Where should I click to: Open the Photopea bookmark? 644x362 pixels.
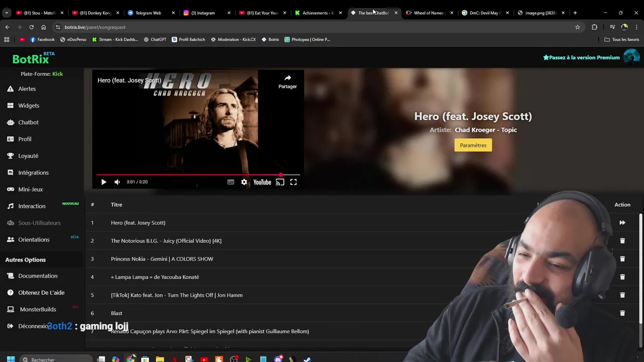click(x=307, y=39)
